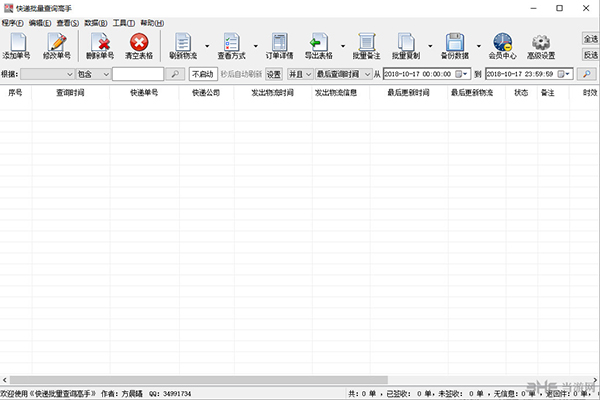Open the calendar picker for end date
The width and height of the screenshot is (600, 400).
point(564,74)
